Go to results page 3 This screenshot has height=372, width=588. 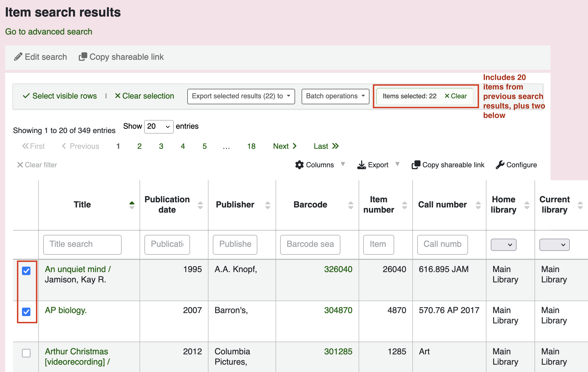(161, 146)
